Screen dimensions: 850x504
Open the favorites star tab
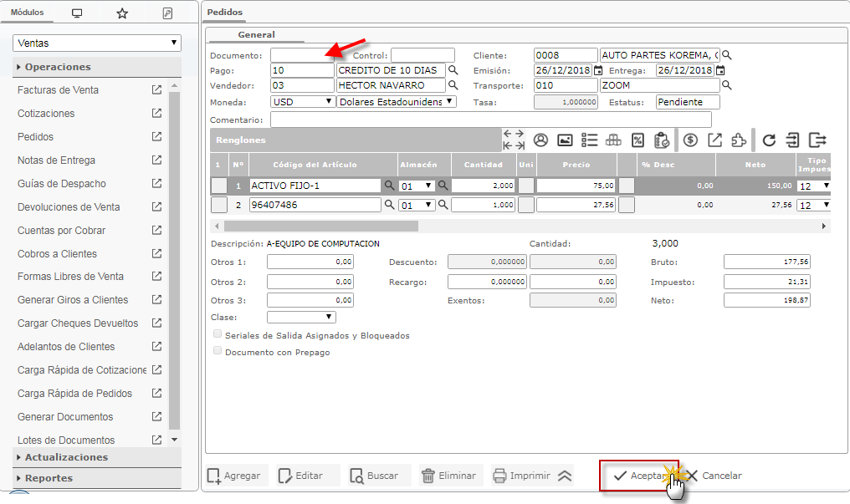coord(122,13)
